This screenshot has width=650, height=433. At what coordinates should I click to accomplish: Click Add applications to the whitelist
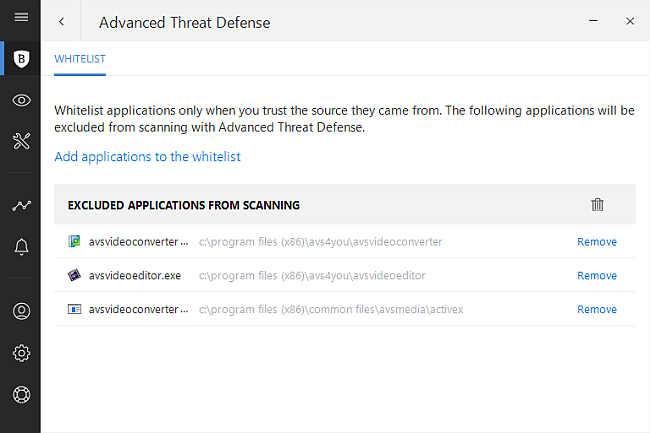point(148,157)
